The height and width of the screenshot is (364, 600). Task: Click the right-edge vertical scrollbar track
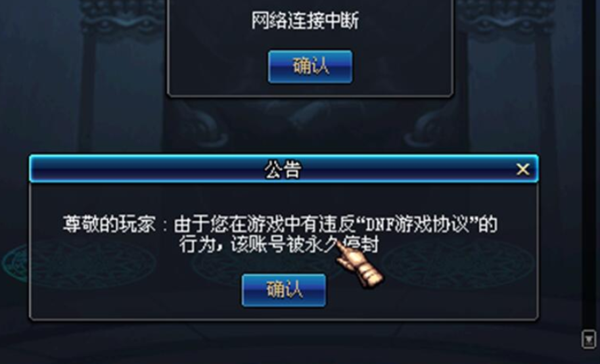tap(589, 164)
